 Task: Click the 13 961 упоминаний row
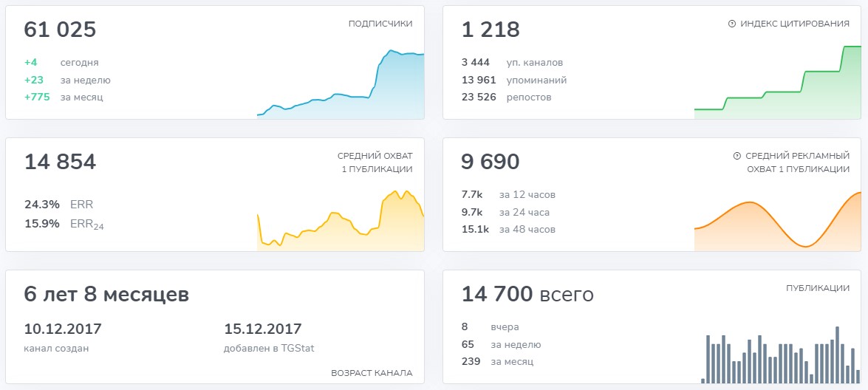(514, 81)
